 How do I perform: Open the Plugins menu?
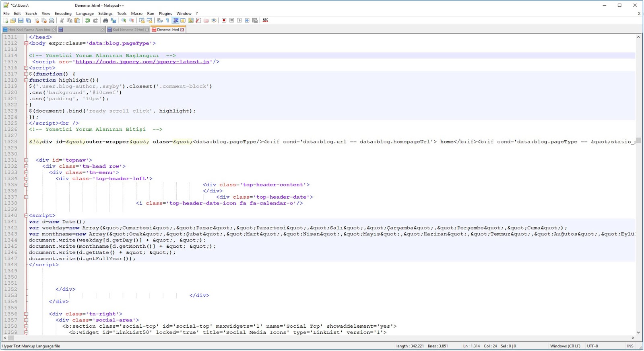[x=165, y=13]
